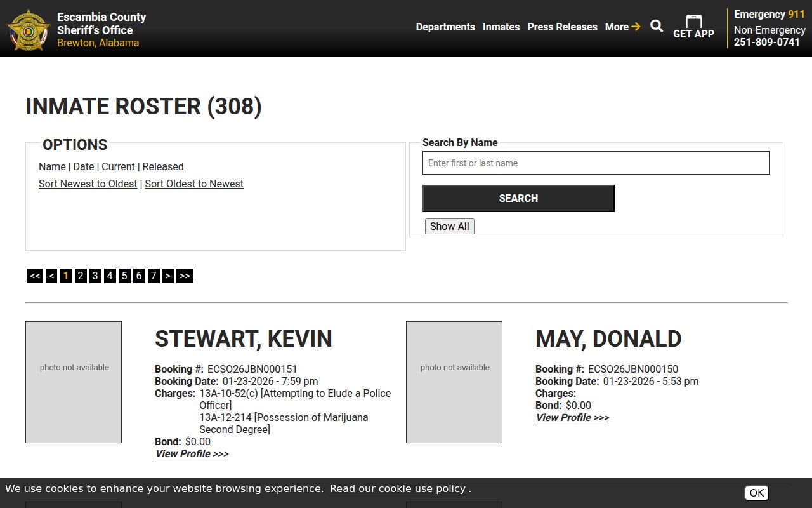Open the Inmates menu
The width and height of the screenshot is (812, 508).
501,27
